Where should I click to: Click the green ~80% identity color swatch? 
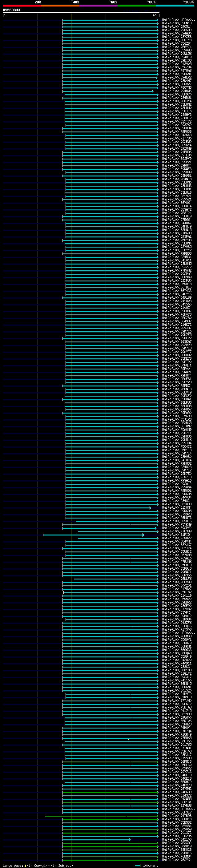(137, 6)
